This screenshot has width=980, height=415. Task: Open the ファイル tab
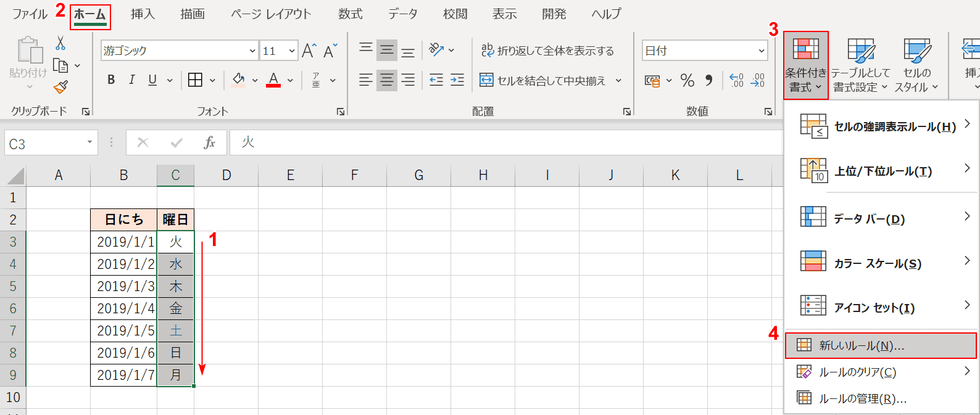[30, 14]
